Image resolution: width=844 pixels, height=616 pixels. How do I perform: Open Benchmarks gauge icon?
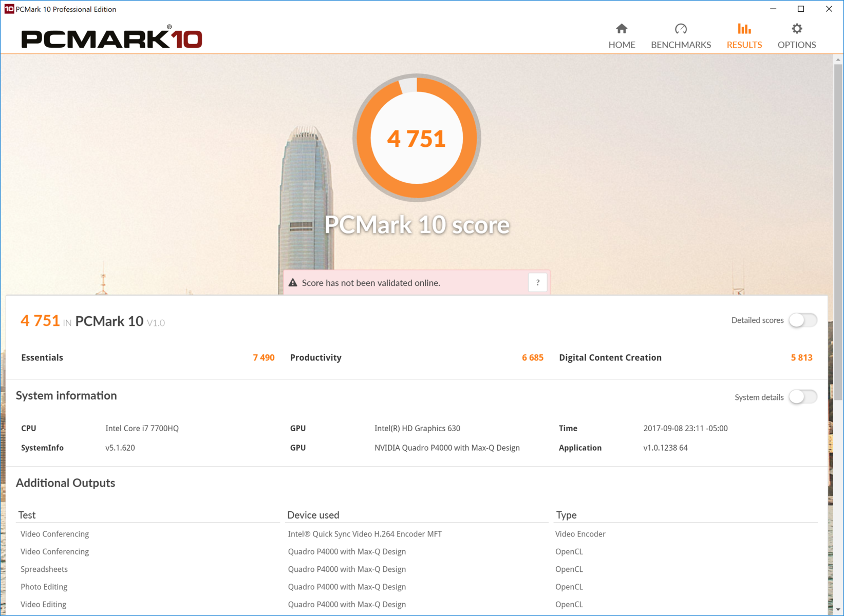(681, 29)
